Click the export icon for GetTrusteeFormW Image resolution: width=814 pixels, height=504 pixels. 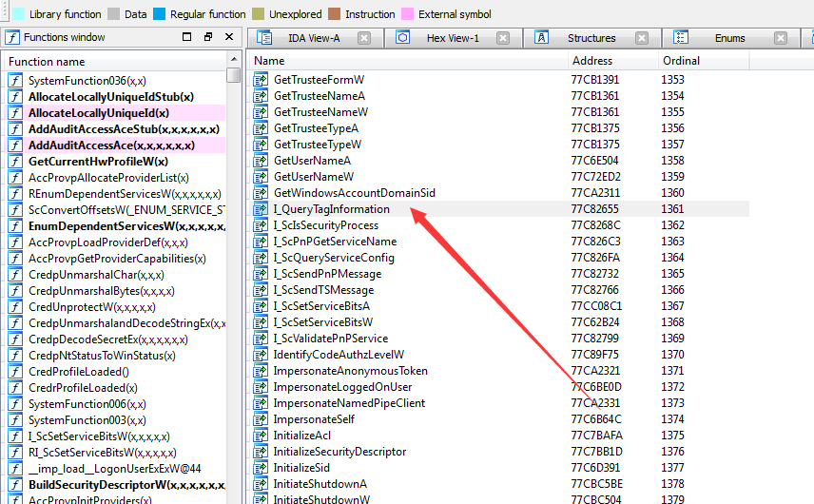point(261,80)
